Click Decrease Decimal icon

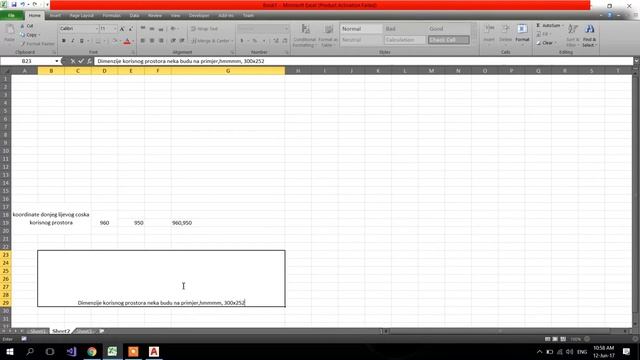285,41
